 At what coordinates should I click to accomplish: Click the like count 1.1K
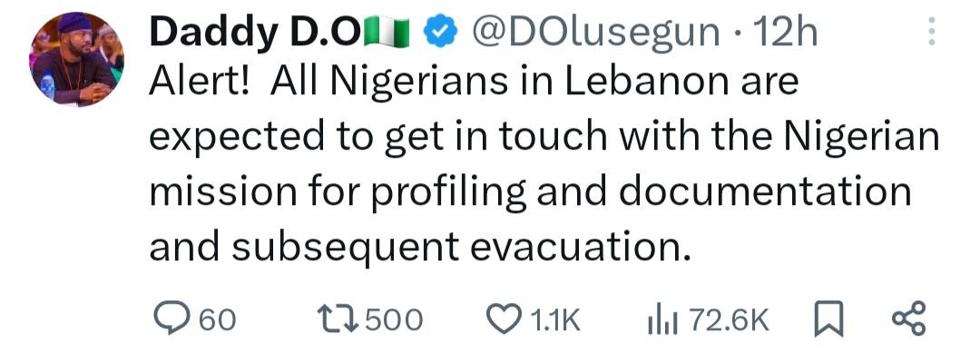tap(554, 319)
